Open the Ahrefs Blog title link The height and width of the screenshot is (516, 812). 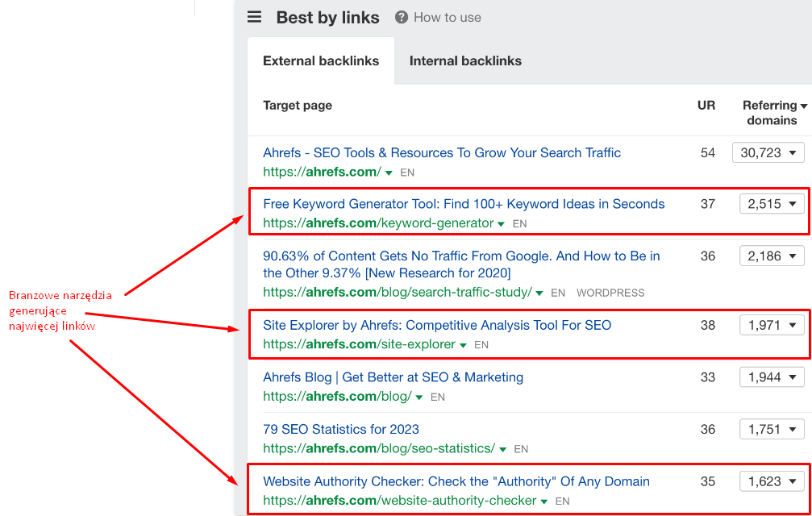[x=393, y=377]
